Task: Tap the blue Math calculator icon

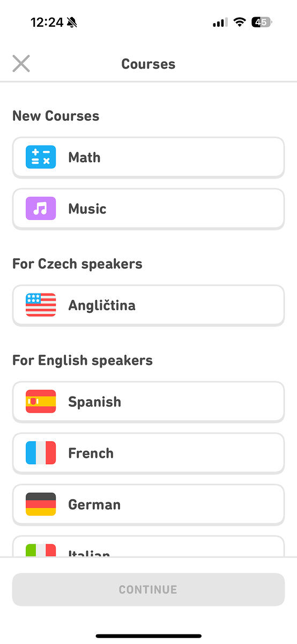Action: (x=41, y=157)
